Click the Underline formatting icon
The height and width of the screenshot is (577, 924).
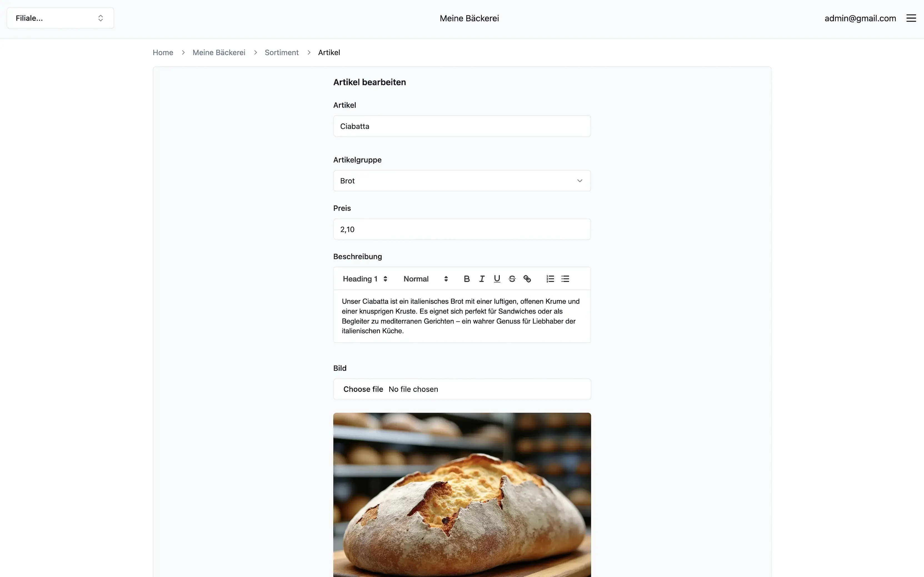tap(497, 279)
